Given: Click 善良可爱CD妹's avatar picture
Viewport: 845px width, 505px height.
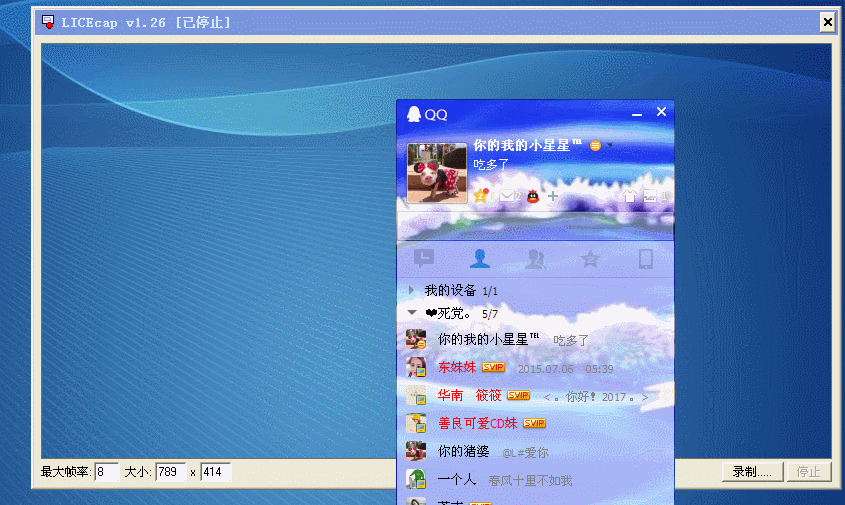Looking at the screenshot, I should pos(416,423).
